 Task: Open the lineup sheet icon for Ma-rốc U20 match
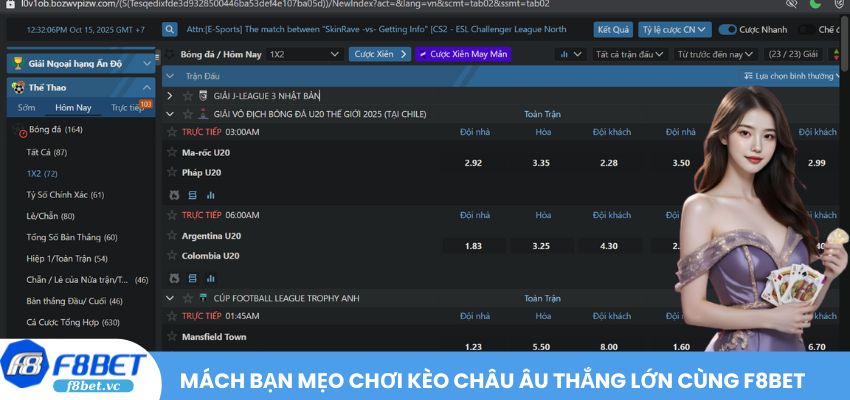[x=192, y=195]
